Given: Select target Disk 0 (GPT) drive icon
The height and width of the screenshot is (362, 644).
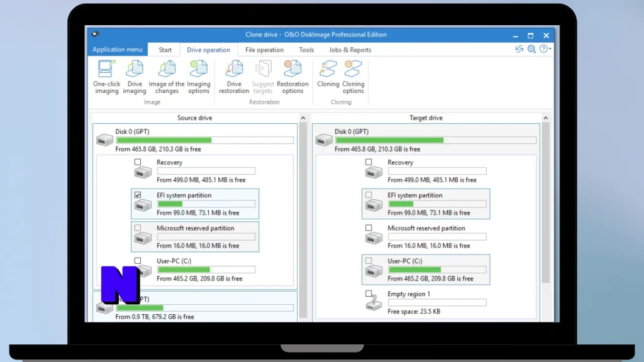Looking at the screenshot, I should pyautogui.click(x=324, y=140).
